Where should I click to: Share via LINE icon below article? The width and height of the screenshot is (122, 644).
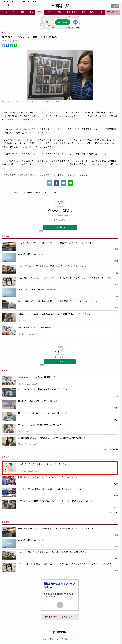[71, 183]
